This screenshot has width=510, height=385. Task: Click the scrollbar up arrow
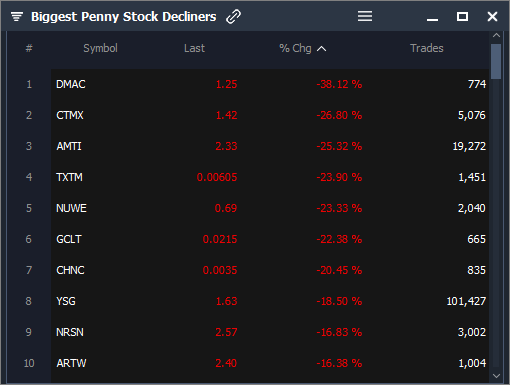(x=496, y=35)
